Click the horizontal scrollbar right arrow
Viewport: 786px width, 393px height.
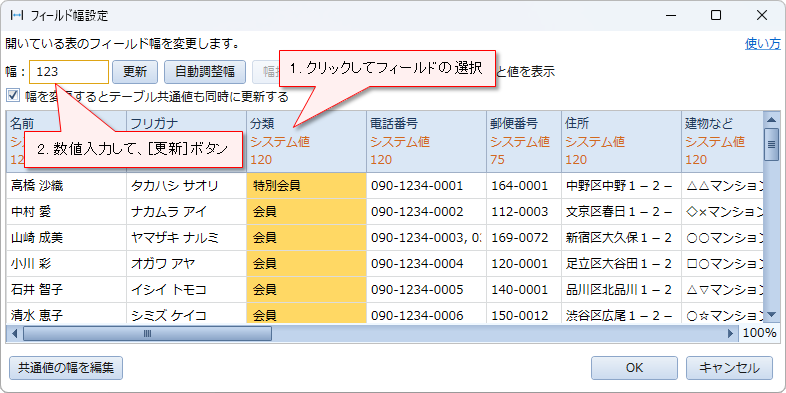(731, 333)
